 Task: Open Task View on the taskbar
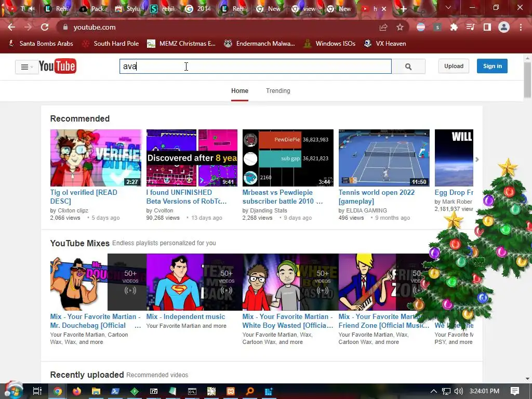[37, 391]
